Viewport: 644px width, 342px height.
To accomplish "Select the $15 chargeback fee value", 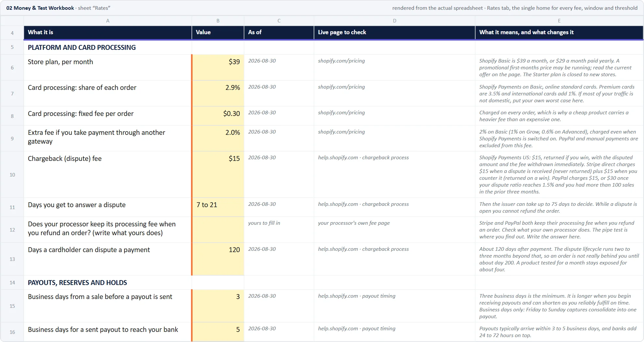I will click(218, 175).
